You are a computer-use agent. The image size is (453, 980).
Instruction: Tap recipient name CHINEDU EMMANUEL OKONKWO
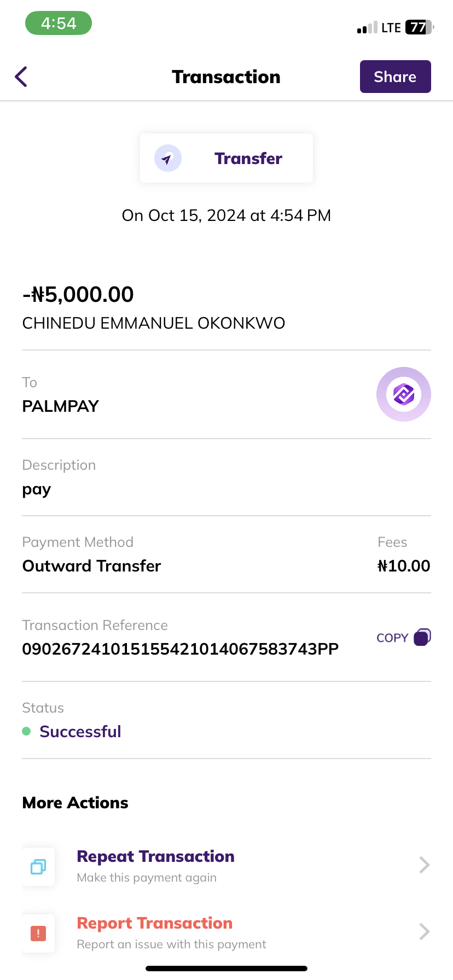[x=154, y=323]
